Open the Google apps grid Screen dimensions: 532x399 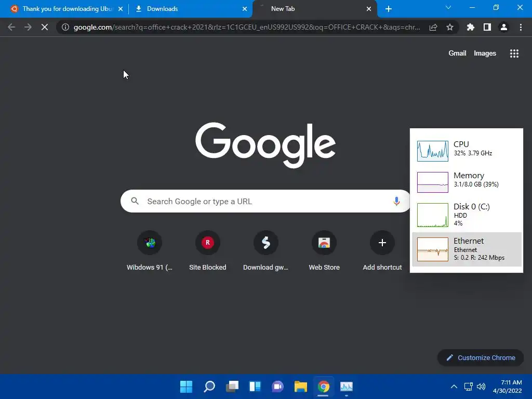pos(514,54)
